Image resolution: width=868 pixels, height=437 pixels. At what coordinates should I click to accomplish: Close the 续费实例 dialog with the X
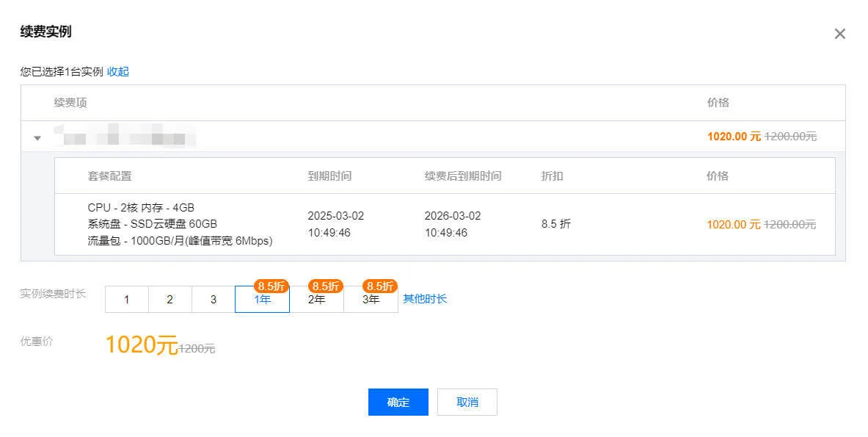[840, 34]
